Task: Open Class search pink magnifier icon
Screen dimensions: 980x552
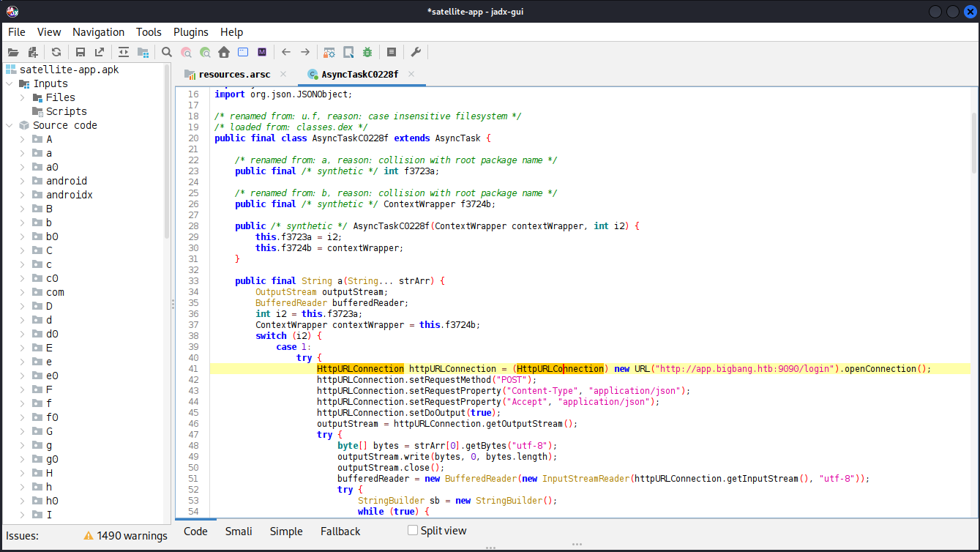Action: point(186,52)
